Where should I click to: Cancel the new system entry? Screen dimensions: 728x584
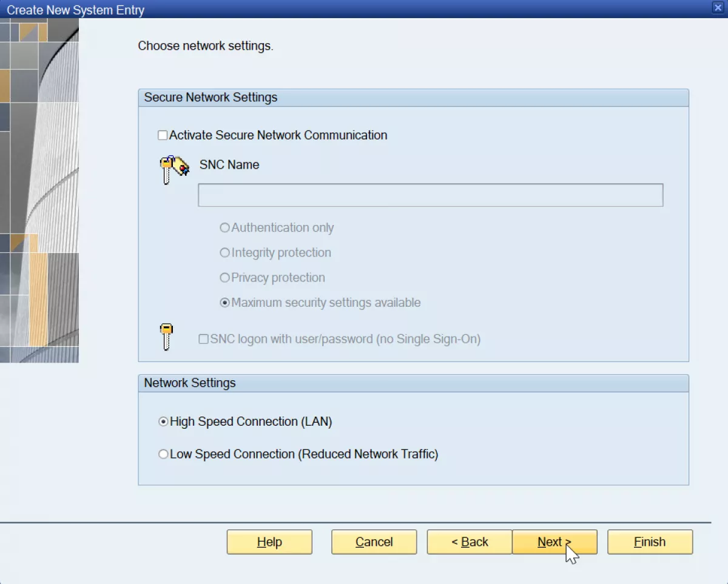374,542
